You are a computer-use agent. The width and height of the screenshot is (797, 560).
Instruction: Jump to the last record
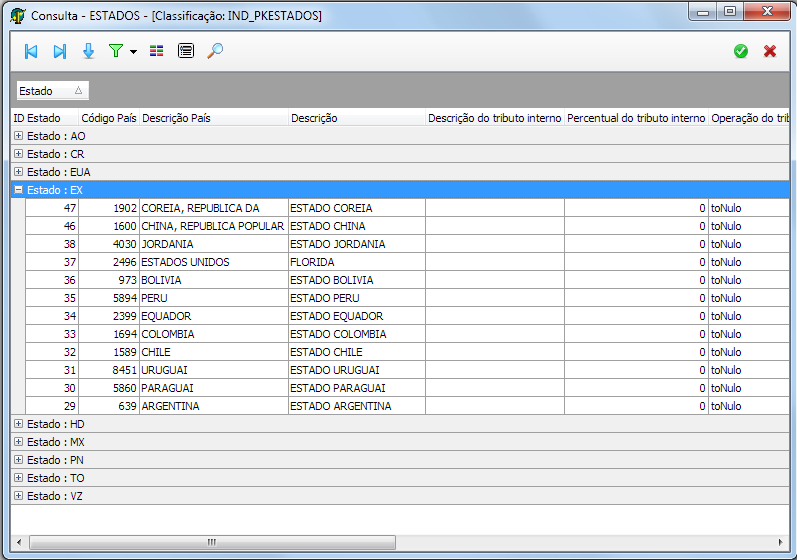[59, 51]
